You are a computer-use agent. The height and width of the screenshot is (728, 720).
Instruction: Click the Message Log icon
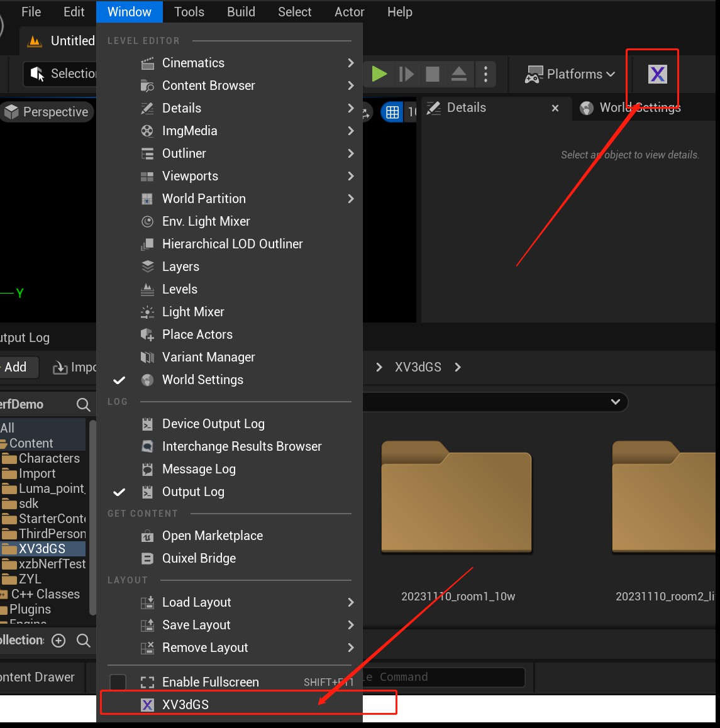click(147, 470)
